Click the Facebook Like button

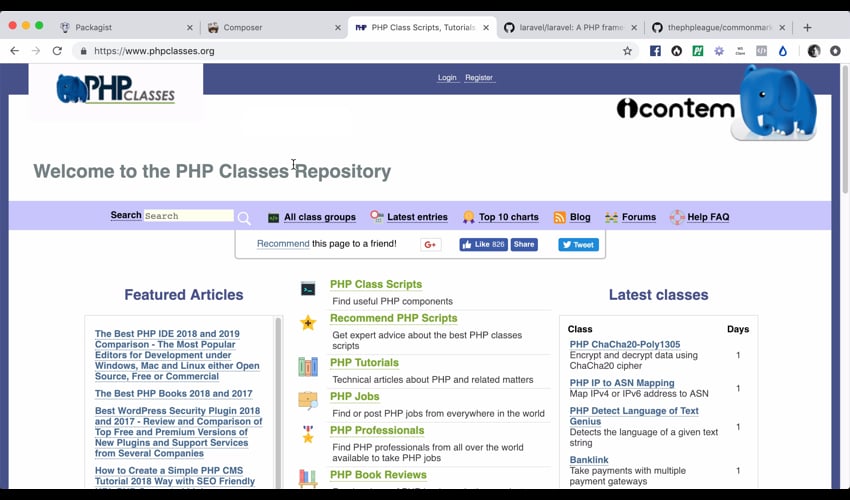click(483, 245)
